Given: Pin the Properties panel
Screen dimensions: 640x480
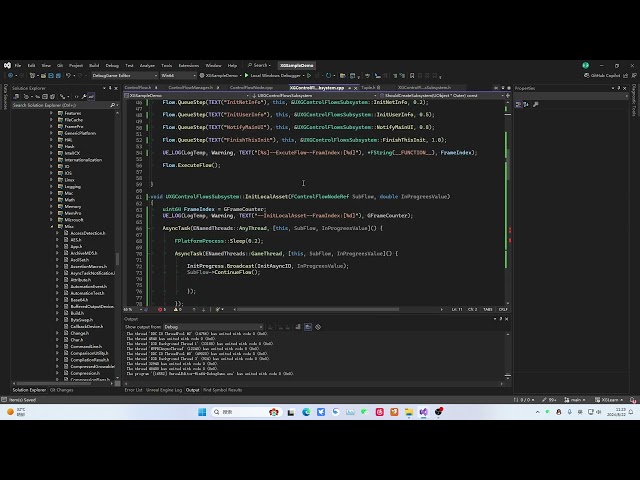Looking at the screenshot, I should click(618, 88).
